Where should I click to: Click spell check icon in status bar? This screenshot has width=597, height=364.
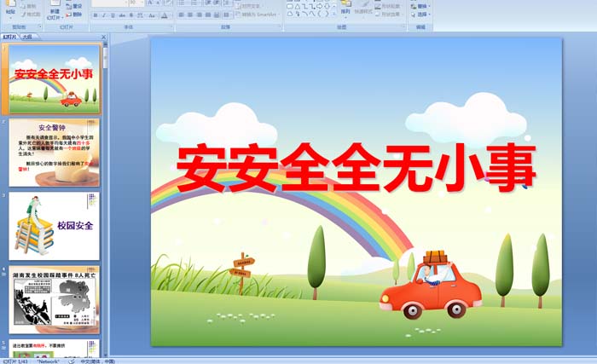coord(71,361)
